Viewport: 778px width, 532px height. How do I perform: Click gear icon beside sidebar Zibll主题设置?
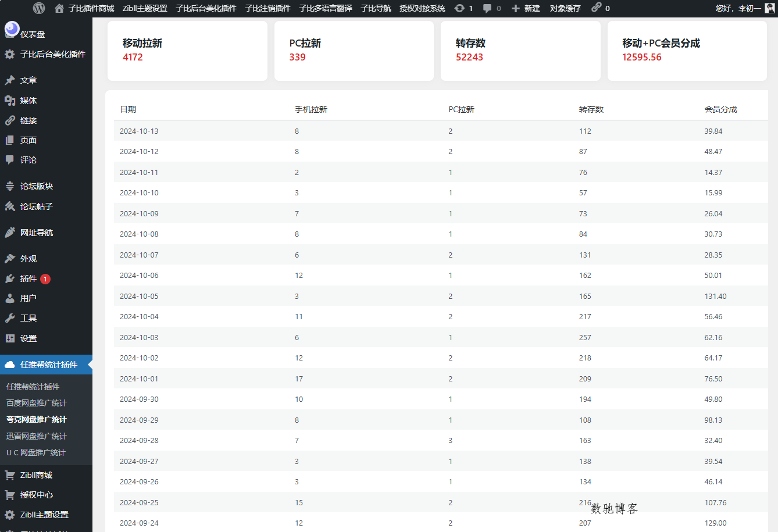tap(10, 515)
